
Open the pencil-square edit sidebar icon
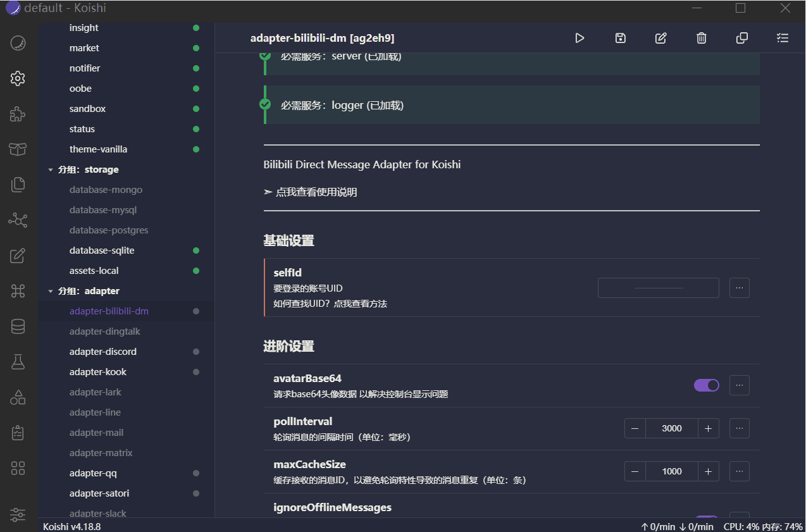click(x=18, y=256)
